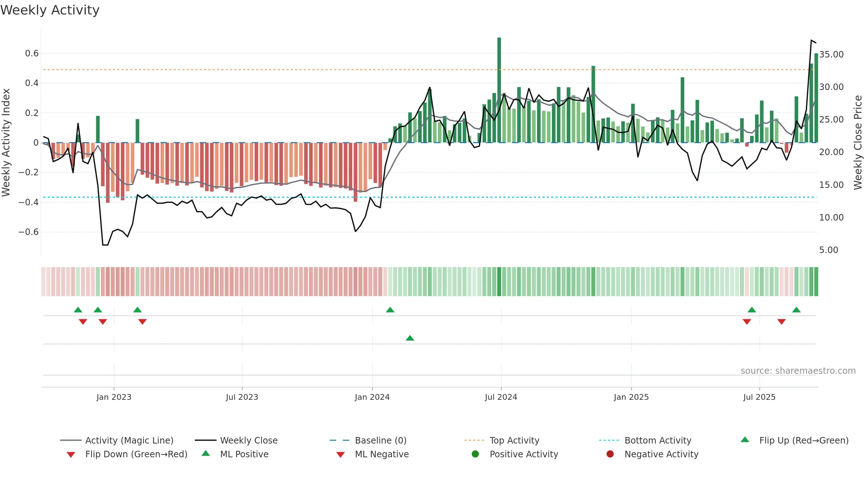Click the 'Weekly Activity' chart title
This screenshot has height=488, width=868.
click(50, 10)
